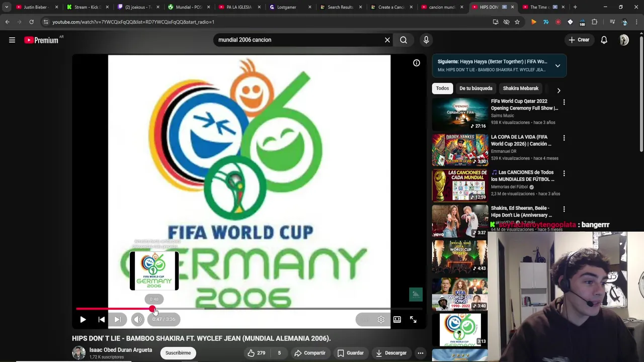Image resolution: width=644 pixels, height=362 pixels.
Task: Download video with Descargar button
Action: pyautogui.click(x=391, y=353)
